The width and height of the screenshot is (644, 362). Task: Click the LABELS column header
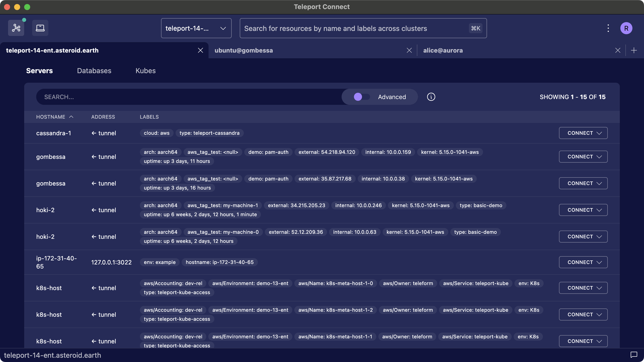tap(149, 117)
